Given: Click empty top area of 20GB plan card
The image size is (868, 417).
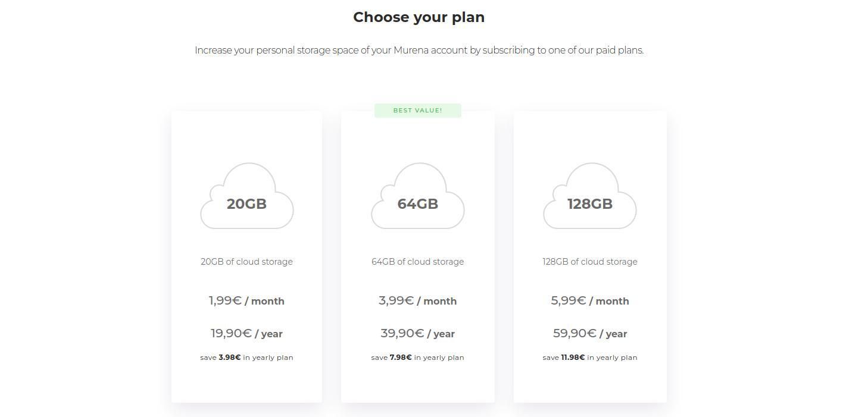Looking at the screenshot, I should 246,134.
